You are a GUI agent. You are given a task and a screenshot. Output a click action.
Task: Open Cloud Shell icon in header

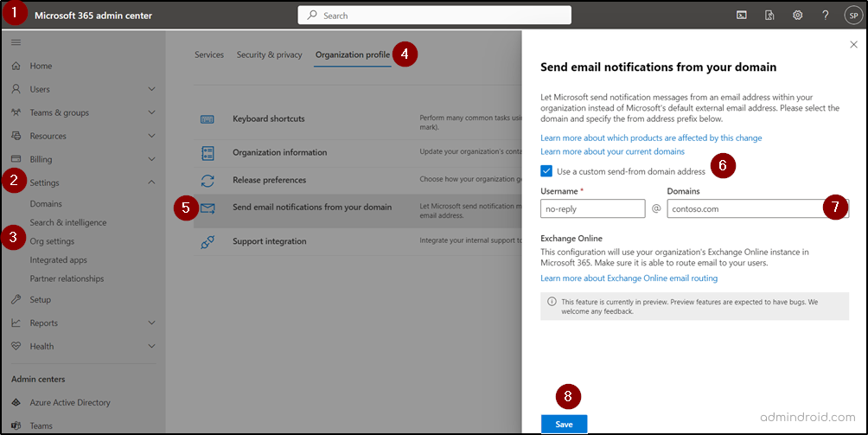tap(742, 16)
